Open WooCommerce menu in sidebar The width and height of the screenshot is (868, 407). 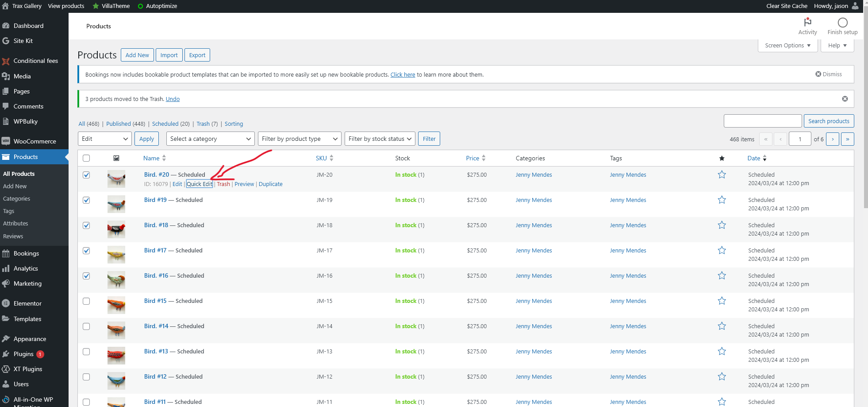point(35,141)
